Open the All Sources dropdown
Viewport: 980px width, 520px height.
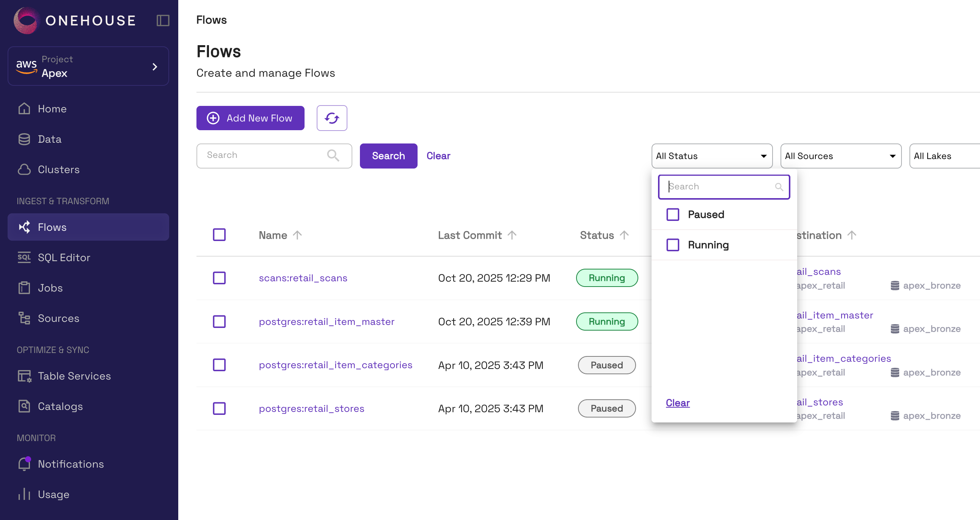pos(840,156)
